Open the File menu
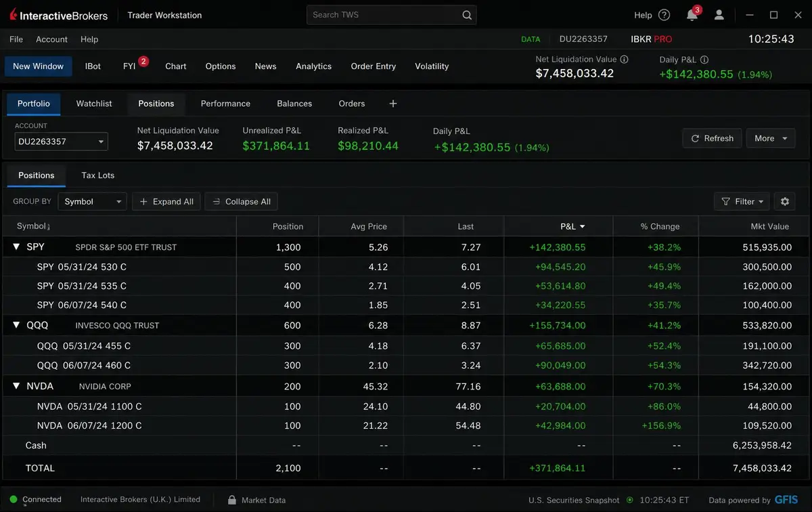 (x=16, y=39)
